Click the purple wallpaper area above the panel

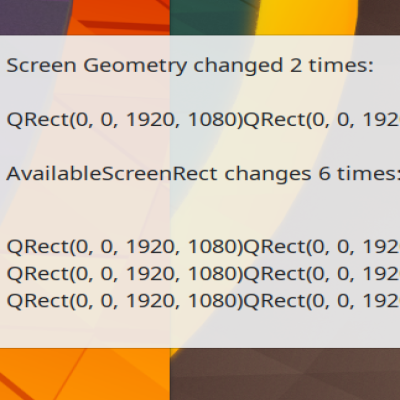click(x=33, y=17)
